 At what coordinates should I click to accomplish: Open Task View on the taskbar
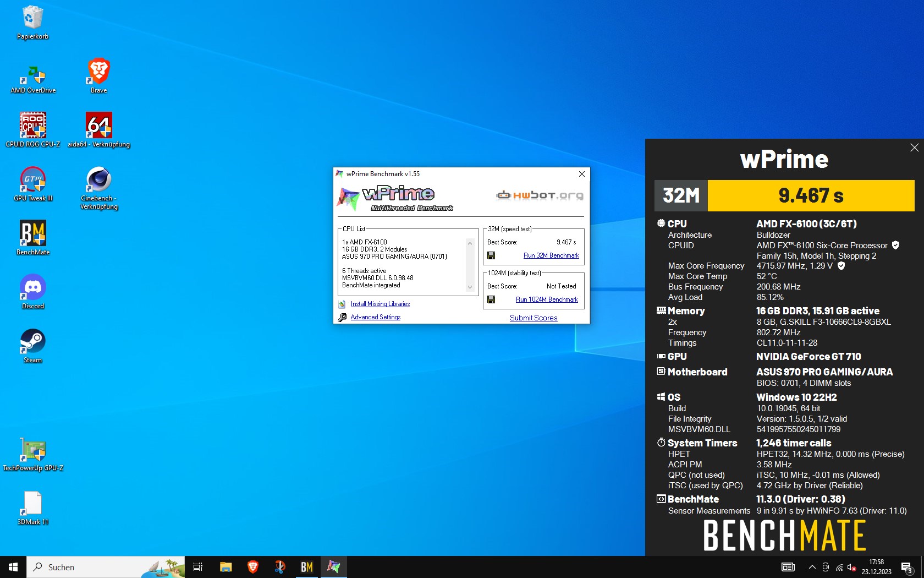coord(198,567)
